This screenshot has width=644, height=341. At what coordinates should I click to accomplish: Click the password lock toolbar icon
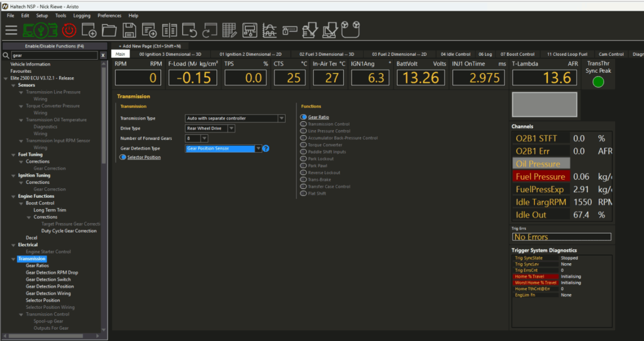pos(289,30)
